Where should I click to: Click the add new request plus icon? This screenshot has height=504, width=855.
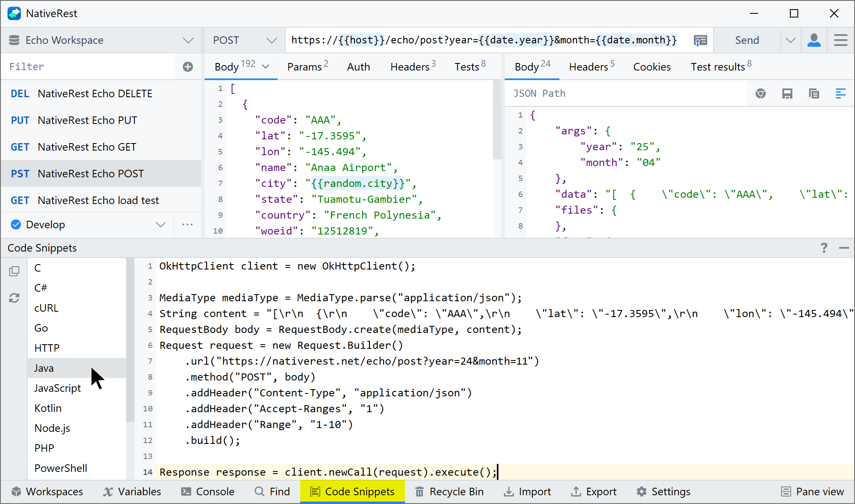click(188, 67)
